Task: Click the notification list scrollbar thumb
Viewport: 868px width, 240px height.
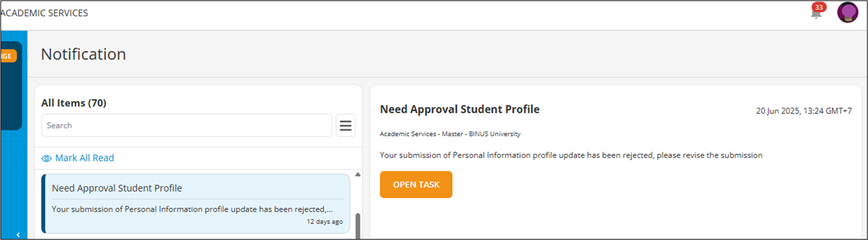Action: click(x=358, y=224)
